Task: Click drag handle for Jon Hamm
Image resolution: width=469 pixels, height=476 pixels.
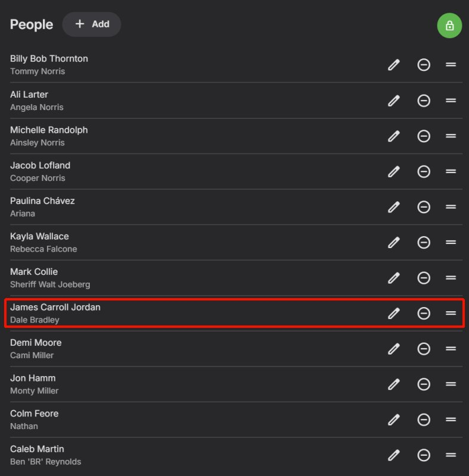Action: click(451, 384)
